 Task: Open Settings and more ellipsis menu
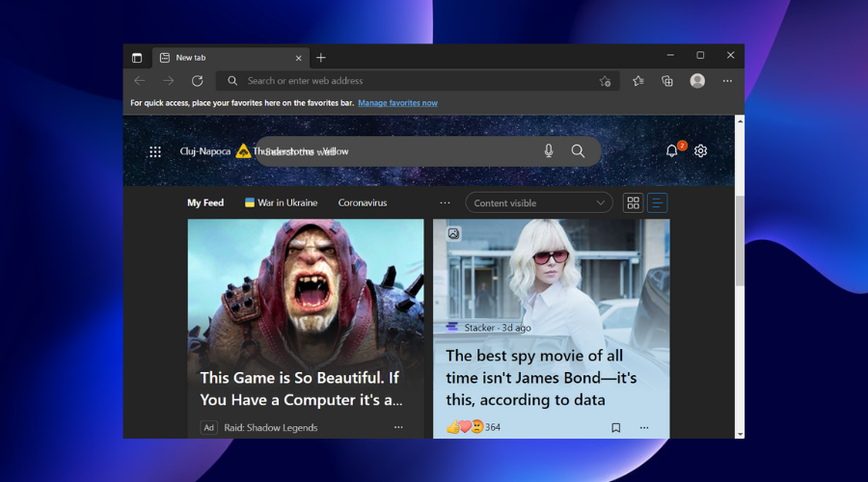click(727, 81)
